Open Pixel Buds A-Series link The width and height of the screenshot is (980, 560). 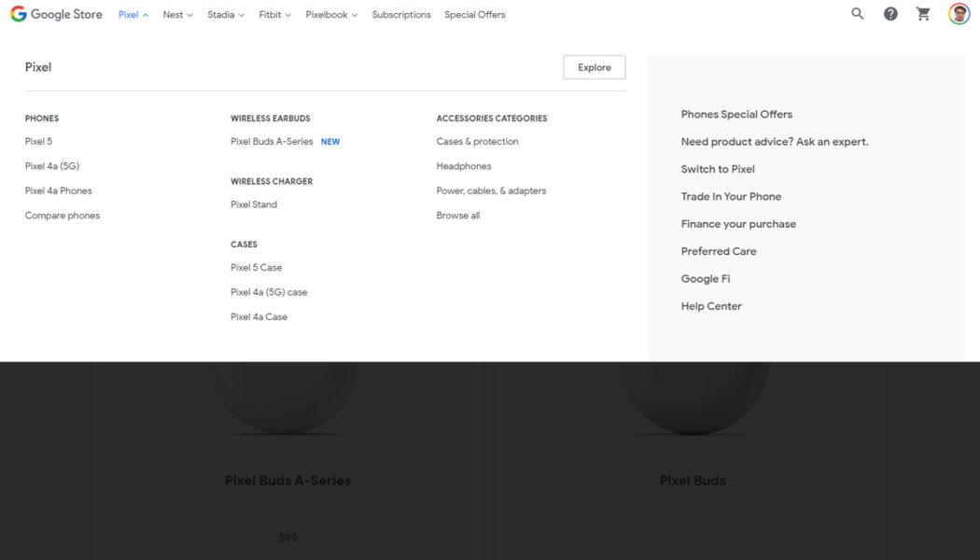[272, 142]
